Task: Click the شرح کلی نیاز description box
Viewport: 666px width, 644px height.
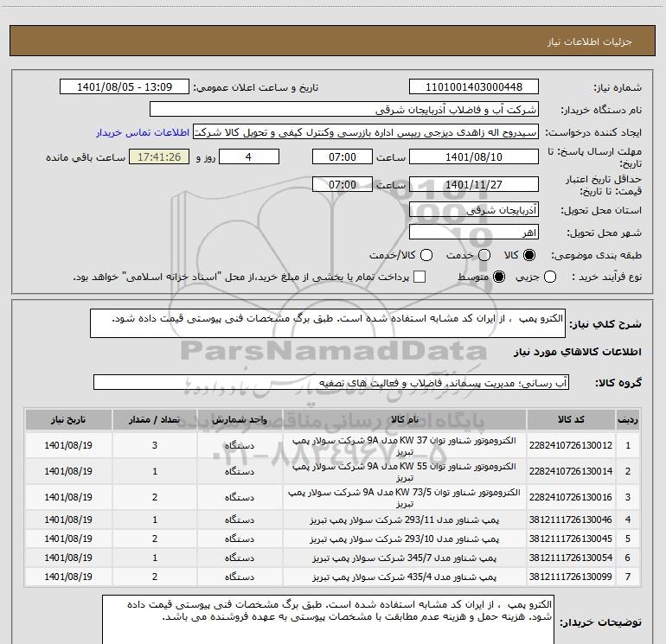Action: click(328, 323)
